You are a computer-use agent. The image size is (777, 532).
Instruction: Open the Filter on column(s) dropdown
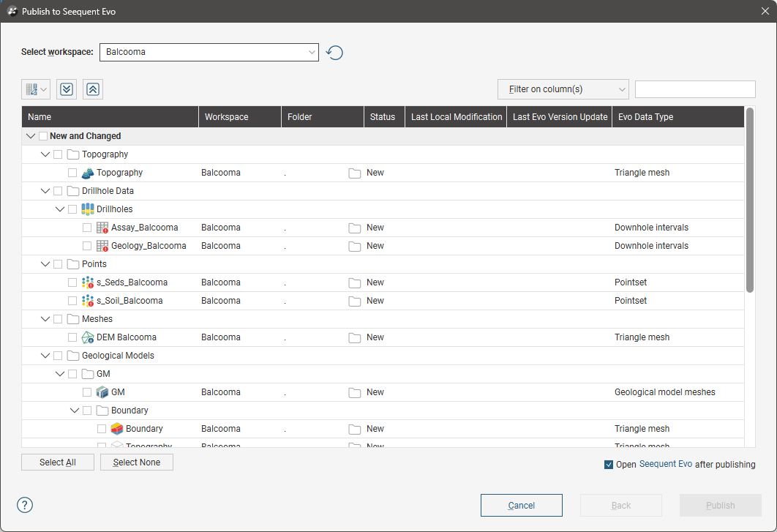tap(563, 89)
